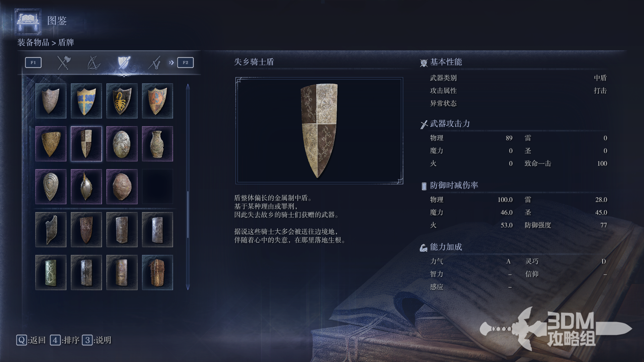Click the 3 description prompt
The image size is (644, 362).
click(x=97, y=340)
